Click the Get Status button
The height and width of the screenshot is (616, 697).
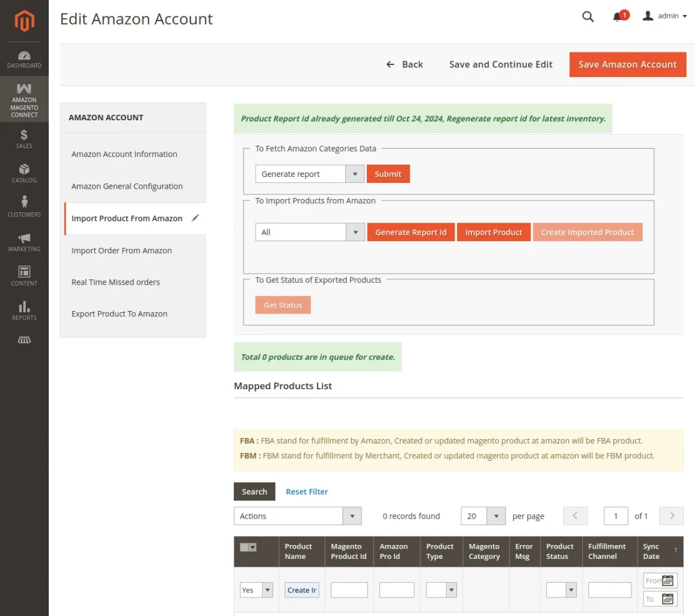283,305
